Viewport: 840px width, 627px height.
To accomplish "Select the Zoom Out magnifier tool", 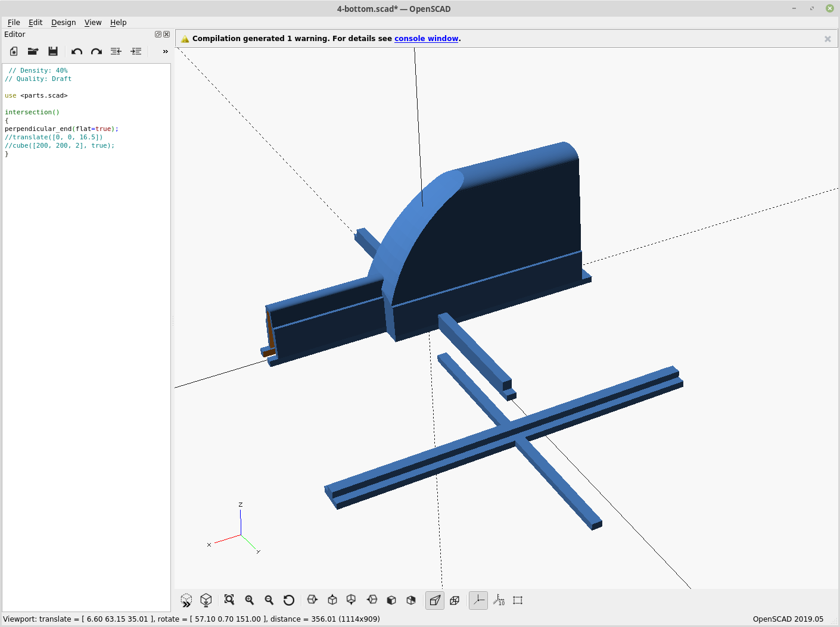I will pos(269,600).
